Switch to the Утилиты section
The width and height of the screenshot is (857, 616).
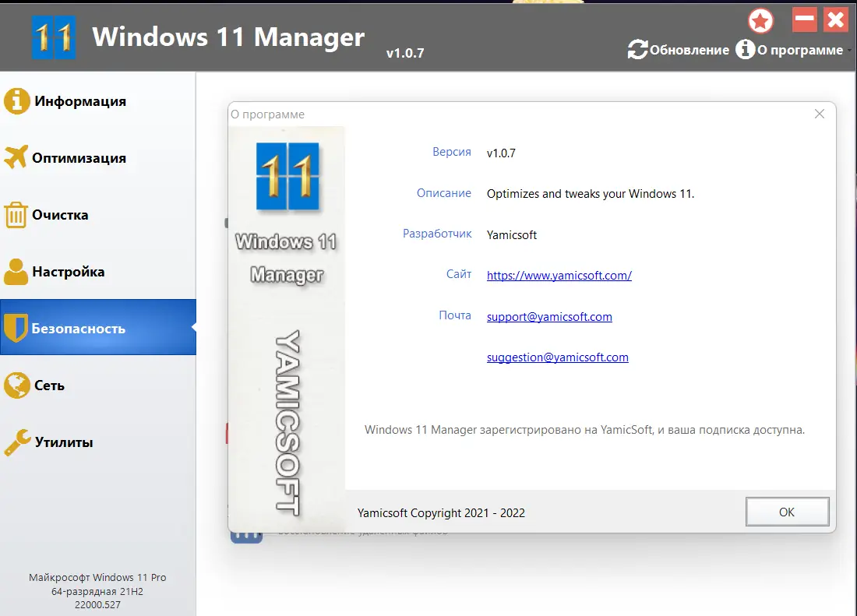[x=98, y=442]
